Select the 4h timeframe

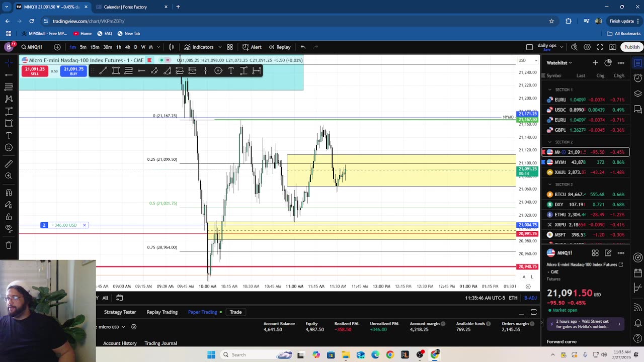coord(127,47)
